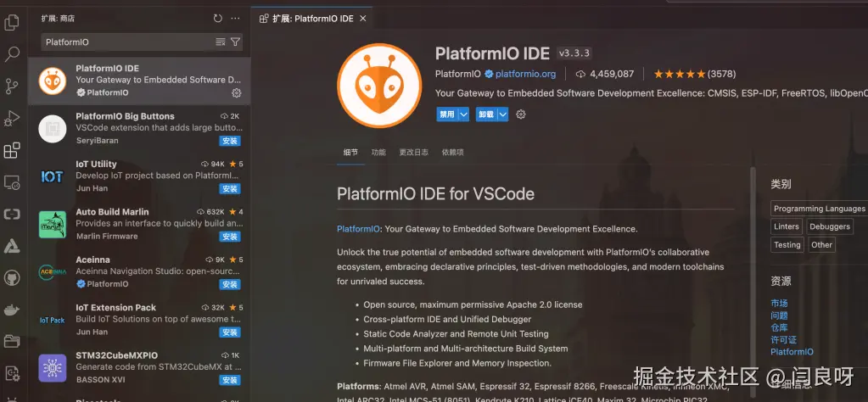
Task: Open the extensions panel more actions menu
Action: pyautogui.click(x=235, y=19)
